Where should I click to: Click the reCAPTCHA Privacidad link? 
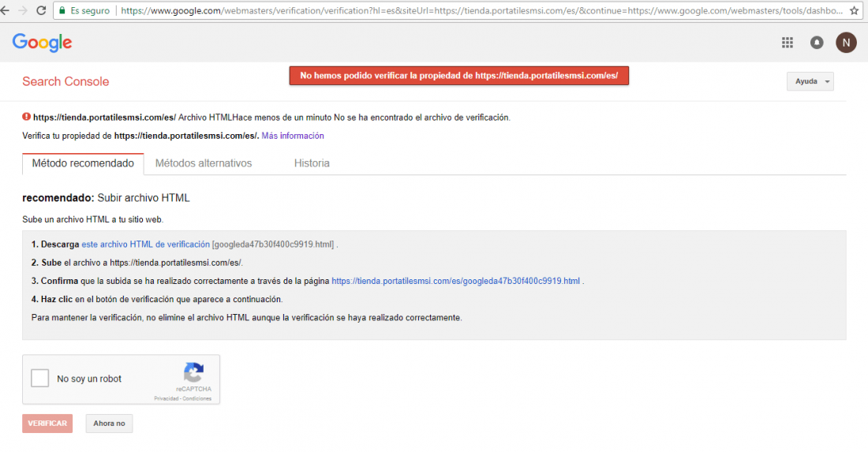click(x=166, y=398)
